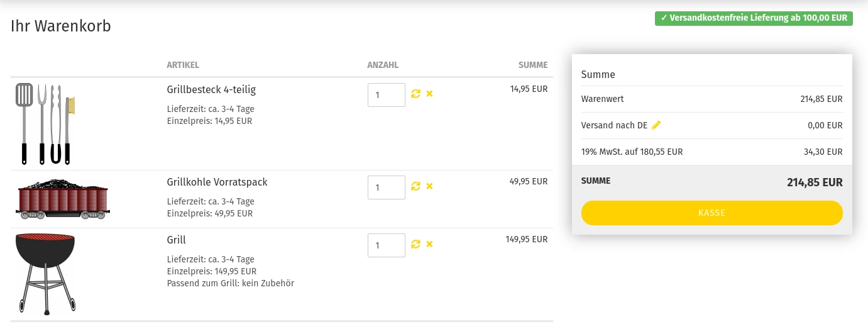The height and width of the screenshot is (336, 868).
Task: Focus the Grillkohle Vorratspack quantity field
Action: tap(387, 188)
